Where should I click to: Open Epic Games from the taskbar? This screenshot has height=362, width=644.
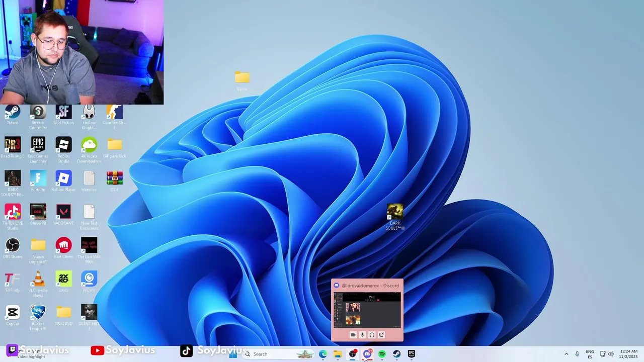(412, 354)
